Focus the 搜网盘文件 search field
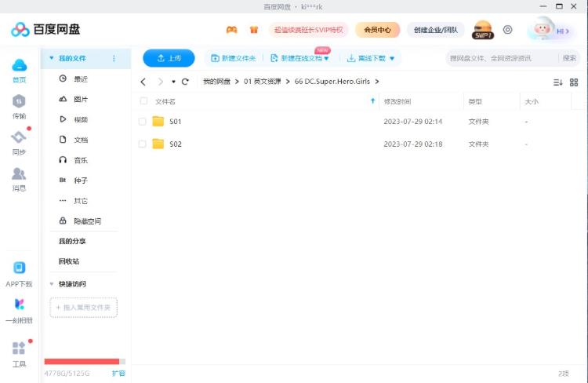 tap(502, 58)
